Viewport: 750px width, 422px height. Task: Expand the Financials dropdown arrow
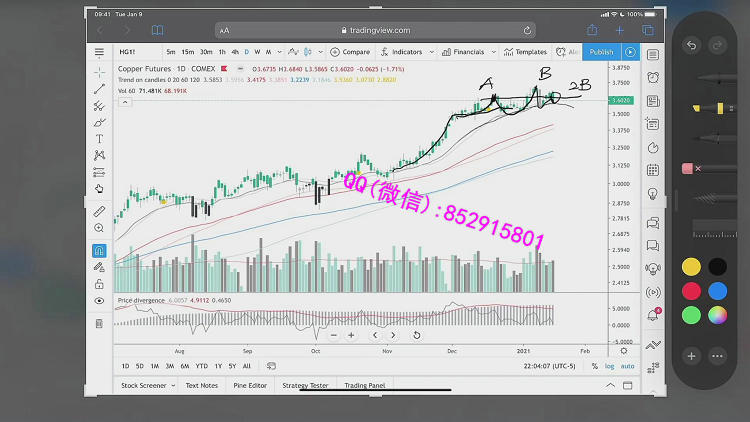491,52
